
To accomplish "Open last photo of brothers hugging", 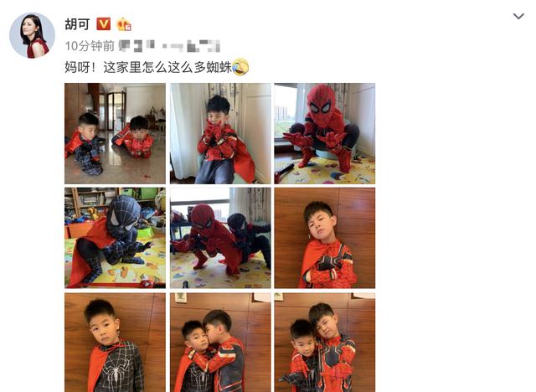I will coord(324,343).
